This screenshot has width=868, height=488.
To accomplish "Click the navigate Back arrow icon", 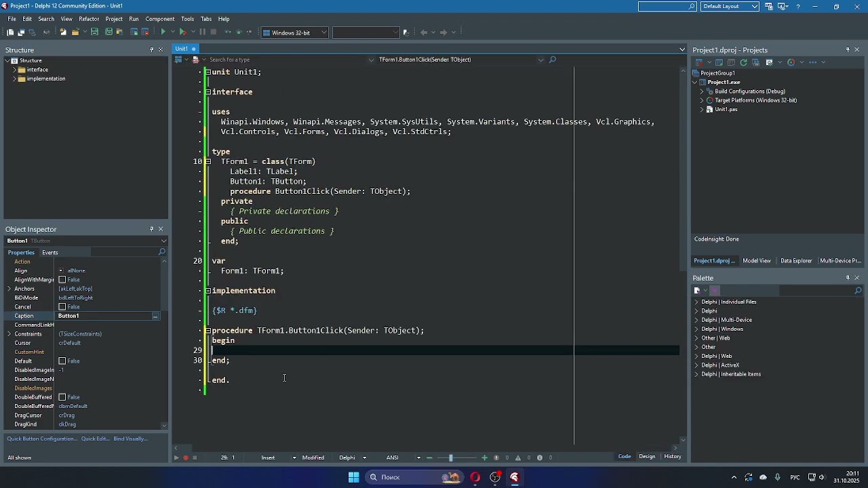I will click(424, 32).
